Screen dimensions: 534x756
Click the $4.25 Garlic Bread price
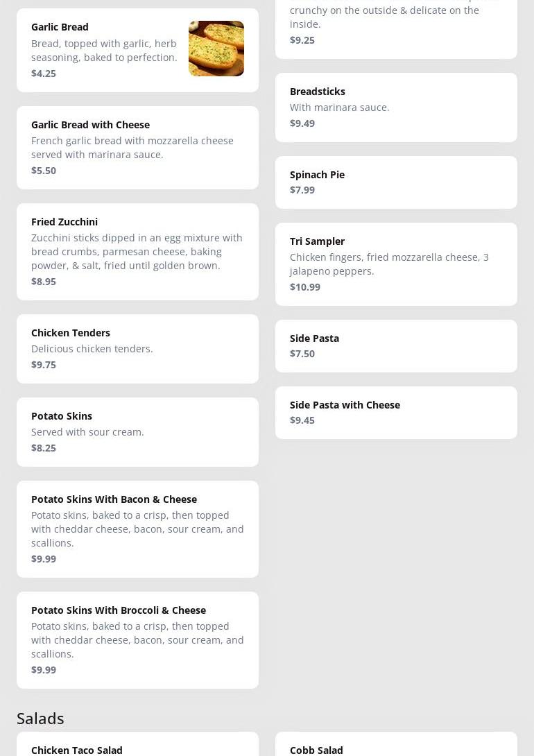tap(44, 74)
